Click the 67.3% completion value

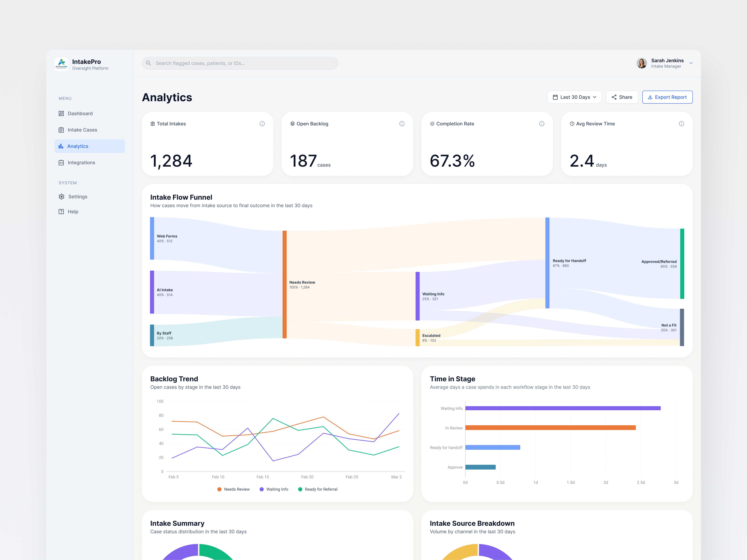click(x=453, y=161)
